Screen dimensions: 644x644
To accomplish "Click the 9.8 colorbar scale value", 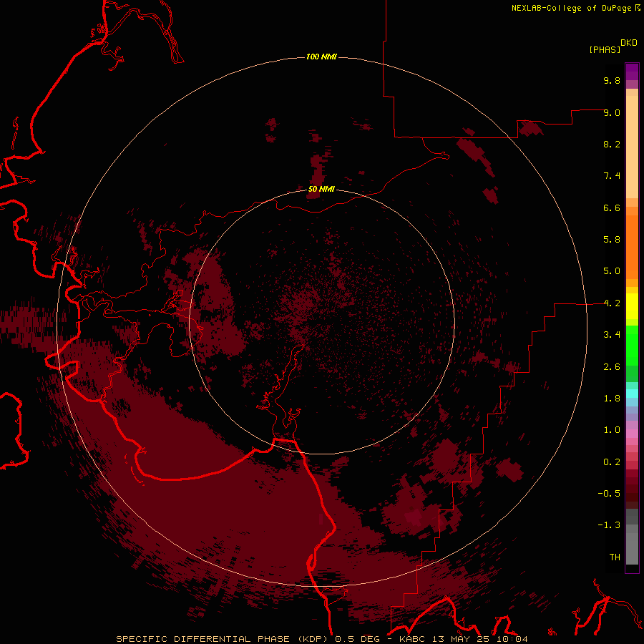I will pyautogui.click(x=612, y=80).
